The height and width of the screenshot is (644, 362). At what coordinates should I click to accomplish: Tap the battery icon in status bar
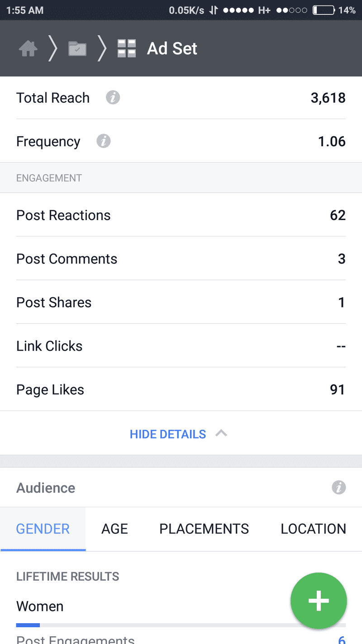coord(323,10)
